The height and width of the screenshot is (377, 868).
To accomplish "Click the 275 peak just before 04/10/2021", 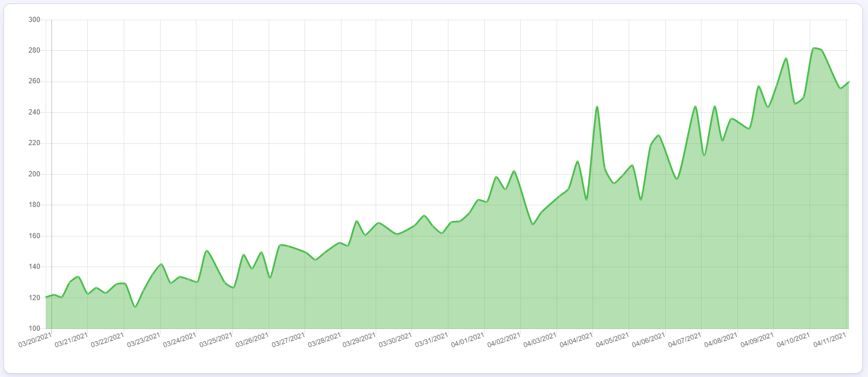I will (786, 58).
